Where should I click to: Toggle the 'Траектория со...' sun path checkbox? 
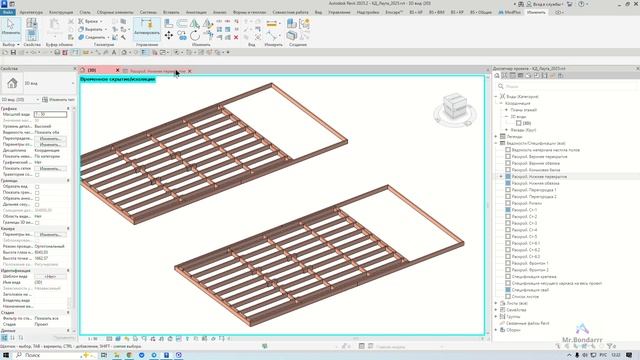[x=37, y=174]
